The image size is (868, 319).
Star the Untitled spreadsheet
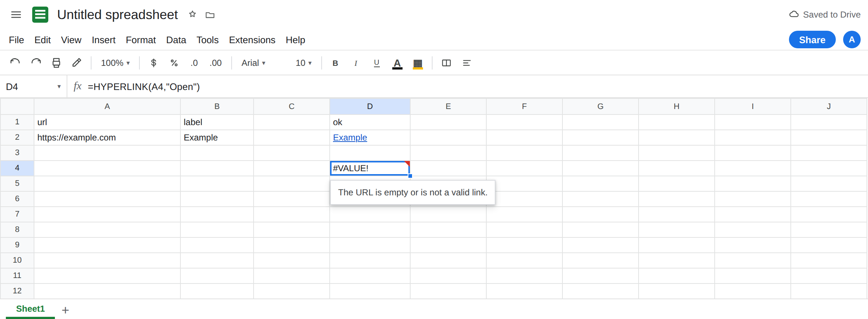[192, 14]
